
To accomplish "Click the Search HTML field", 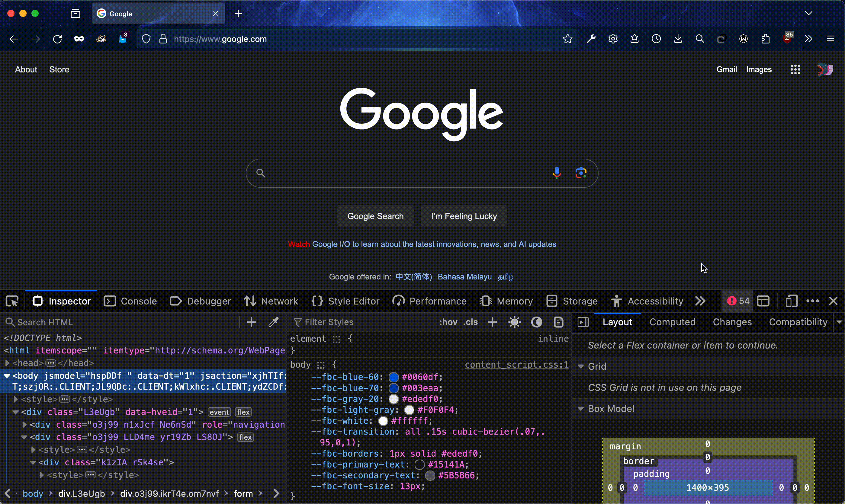I will tap(120, 322).
